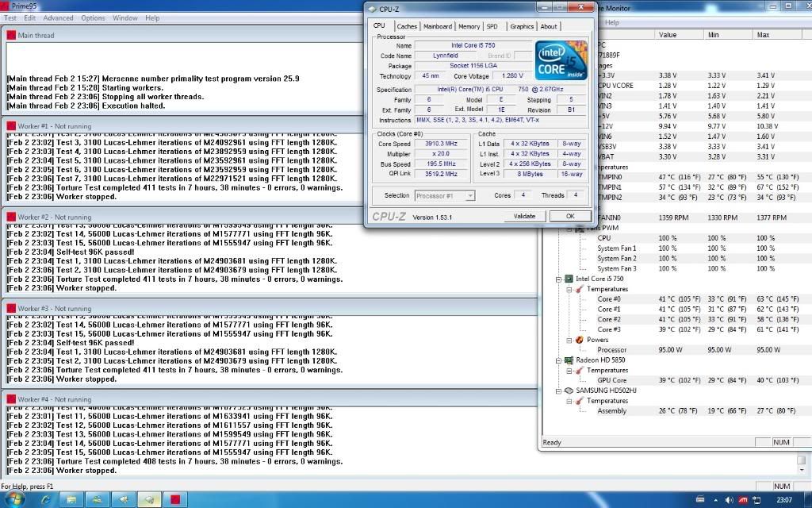The width and height of the screenshot is (812, 508).
Task: Open the Advanced menu in Prime95
Action: tap(58, 17)
